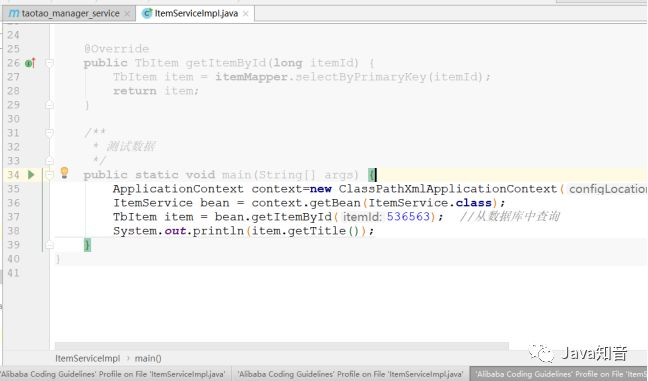The width and height of the screenshot is (648, 381).
Task: Click the Chinese comment on line 37
Action: 510,217
